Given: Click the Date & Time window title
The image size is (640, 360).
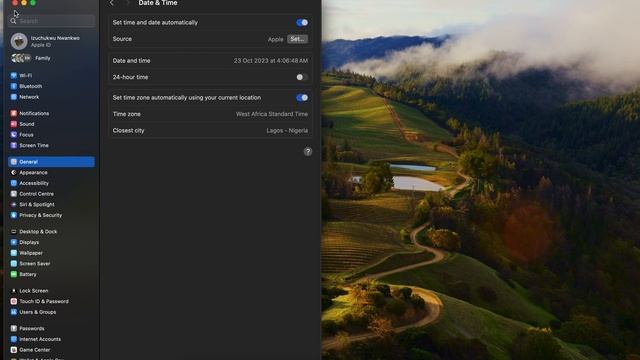Looking at the screenshot, I should 158,3.
